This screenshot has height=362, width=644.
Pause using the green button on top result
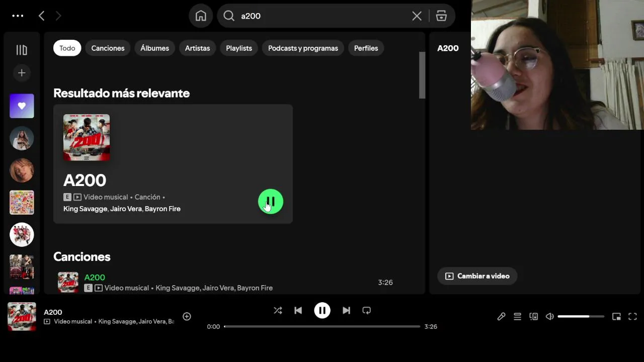click(271, 202)
